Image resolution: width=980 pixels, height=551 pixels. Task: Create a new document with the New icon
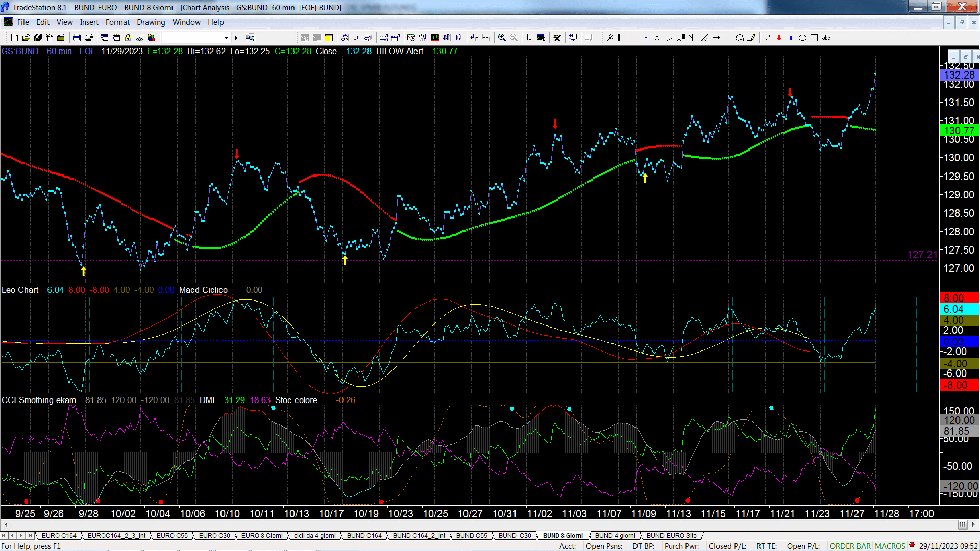click(x=14, y=38)
